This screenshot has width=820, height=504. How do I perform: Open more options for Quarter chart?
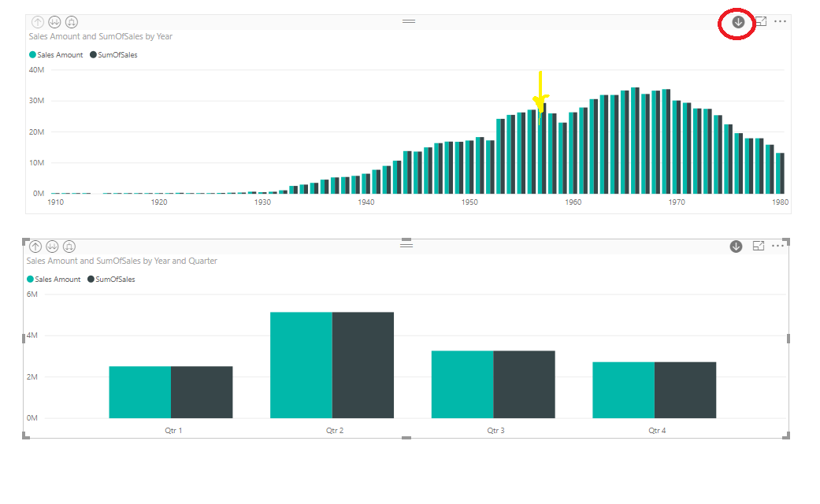click(x=777, y=246)
